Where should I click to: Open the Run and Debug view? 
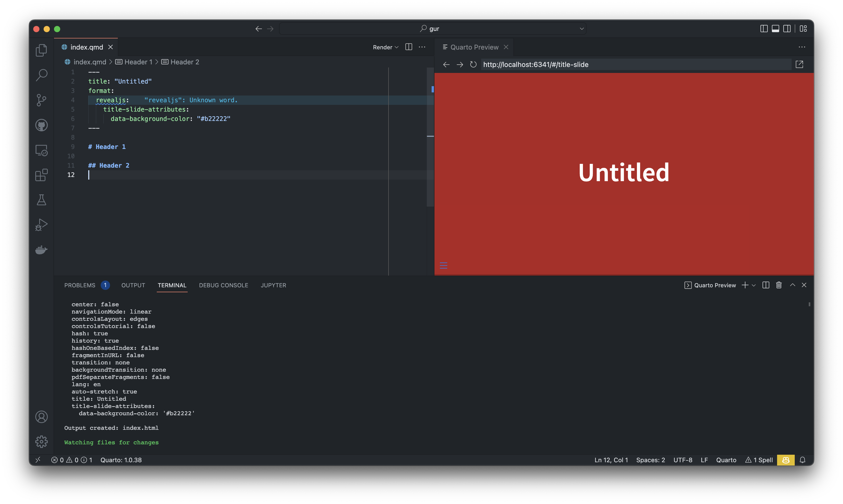click(42, 225)
